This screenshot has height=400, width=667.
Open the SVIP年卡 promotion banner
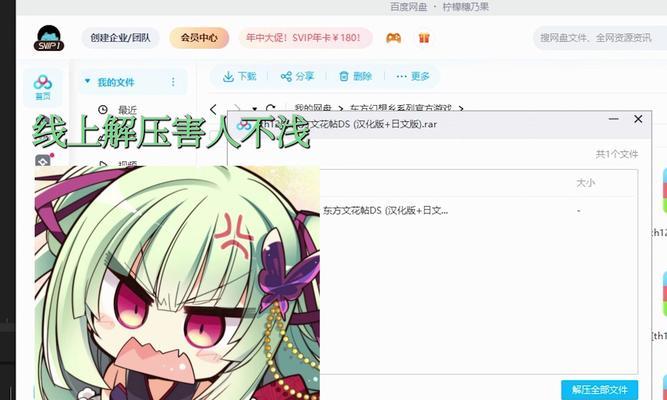(x=303, y=38)
